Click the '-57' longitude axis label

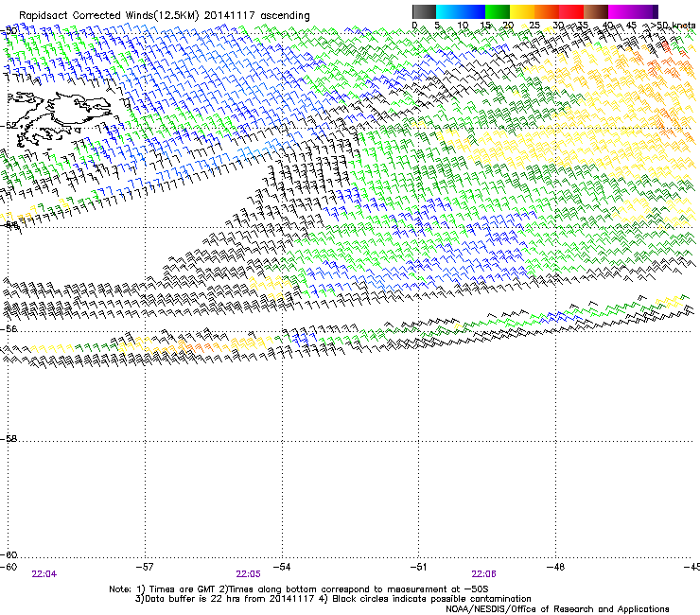point(145,567)
